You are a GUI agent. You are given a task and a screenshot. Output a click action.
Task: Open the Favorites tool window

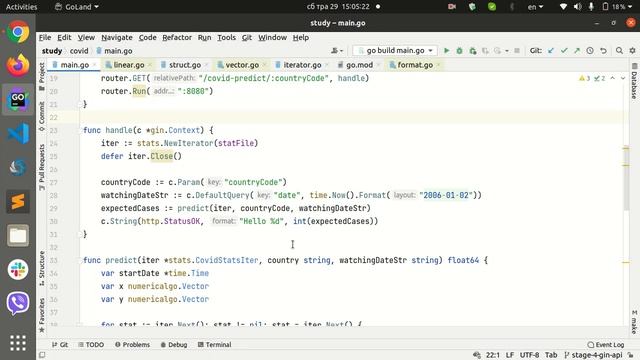tap(42, 316)
